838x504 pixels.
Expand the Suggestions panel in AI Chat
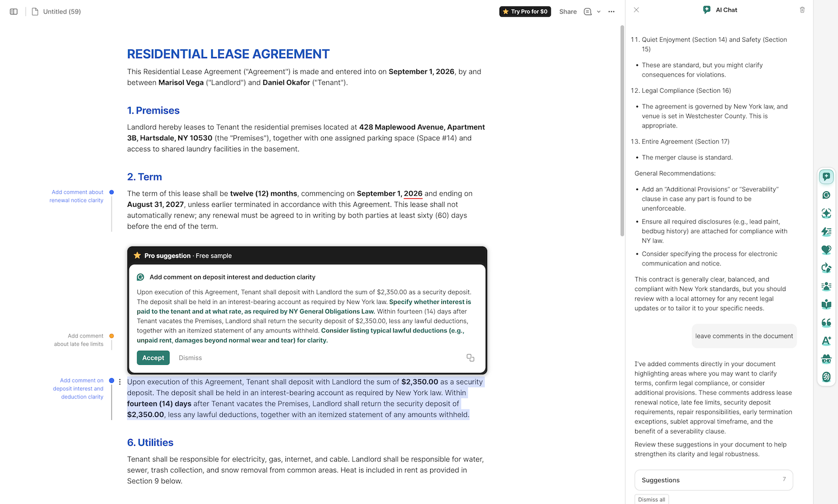tap(713, 480)
